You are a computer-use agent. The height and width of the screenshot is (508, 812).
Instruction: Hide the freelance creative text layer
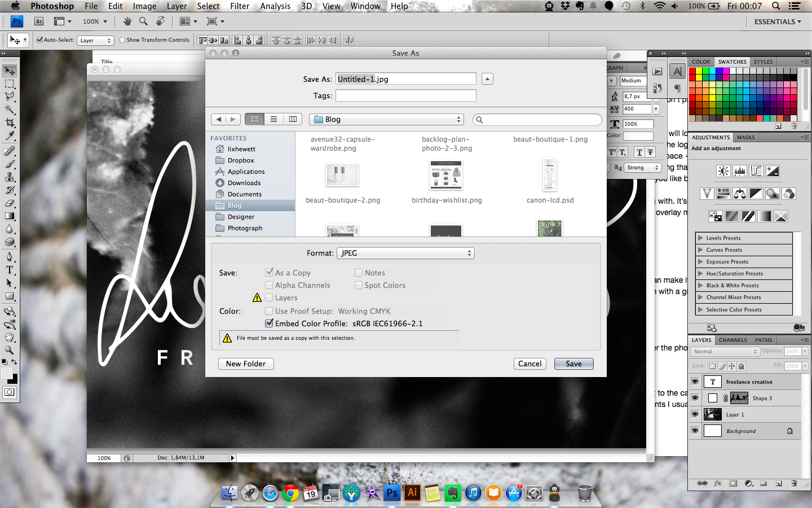695,382
